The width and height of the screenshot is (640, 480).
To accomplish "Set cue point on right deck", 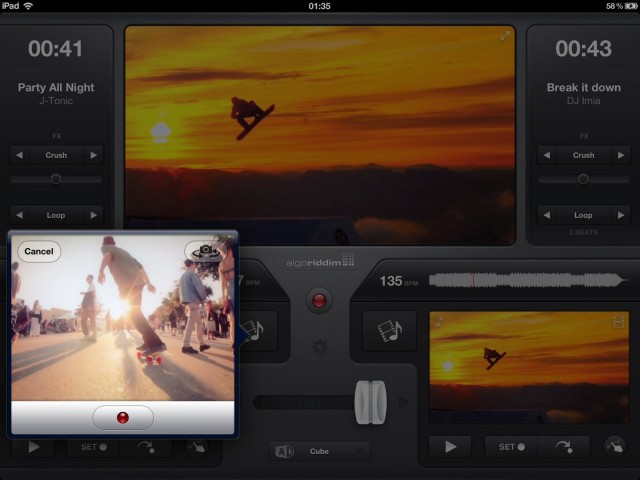I will 512,447.
